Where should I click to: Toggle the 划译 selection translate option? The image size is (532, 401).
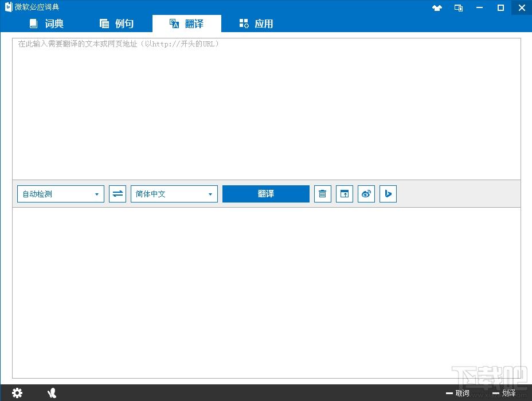504,393
